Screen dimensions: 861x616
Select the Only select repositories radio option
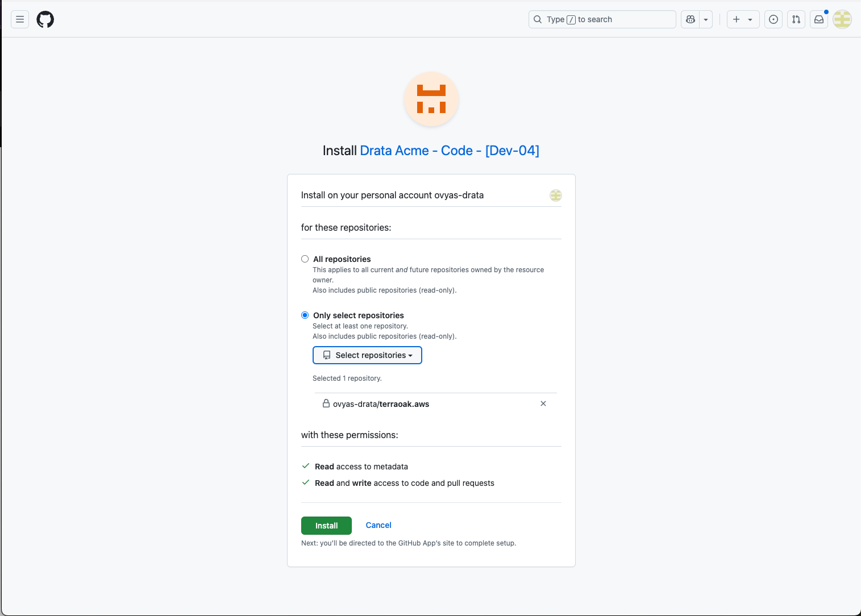point(305,315)
